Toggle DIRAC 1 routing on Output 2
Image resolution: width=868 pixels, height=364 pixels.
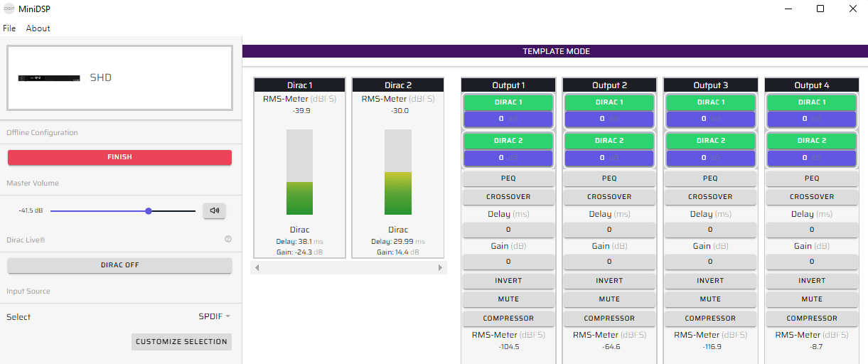609,102
